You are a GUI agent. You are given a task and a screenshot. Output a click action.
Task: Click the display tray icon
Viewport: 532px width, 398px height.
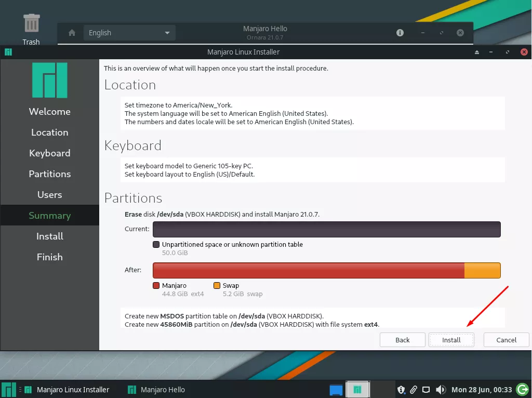click(426, 390)
